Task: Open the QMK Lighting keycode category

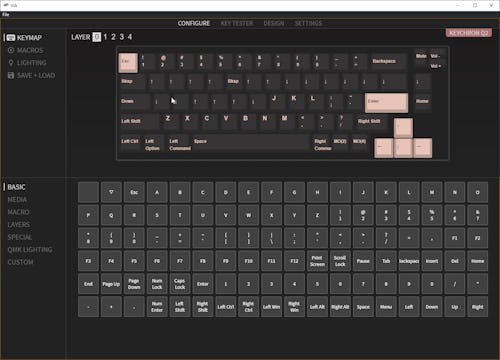Action: coord(30,250)
